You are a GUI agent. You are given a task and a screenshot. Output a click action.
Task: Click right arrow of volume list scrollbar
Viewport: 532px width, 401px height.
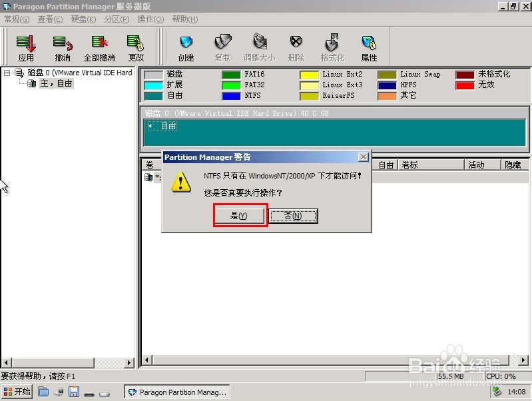click(523, 360)
